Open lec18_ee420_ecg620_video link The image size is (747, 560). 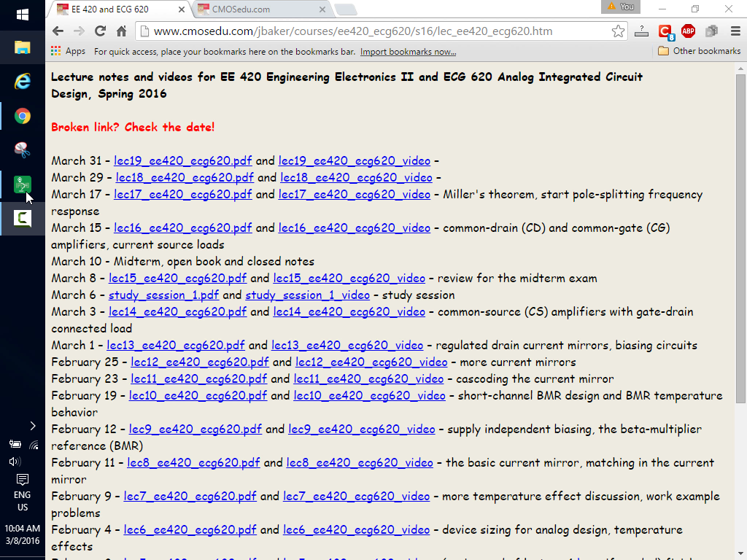(x=356, y=178)
